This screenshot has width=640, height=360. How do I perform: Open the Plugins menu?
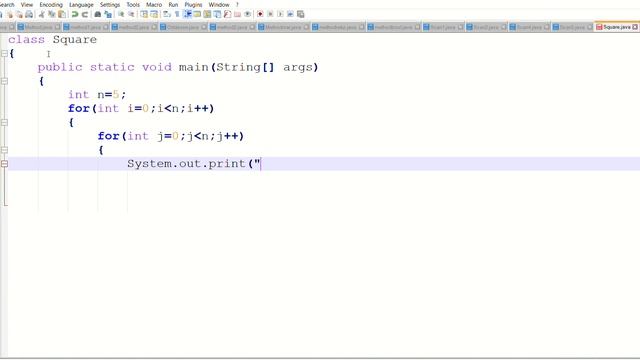click(193, 4)
